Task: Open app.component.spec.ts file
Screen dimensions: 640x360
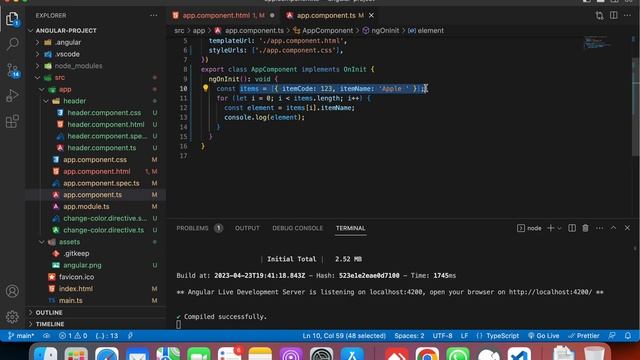Action: (96, 183)
